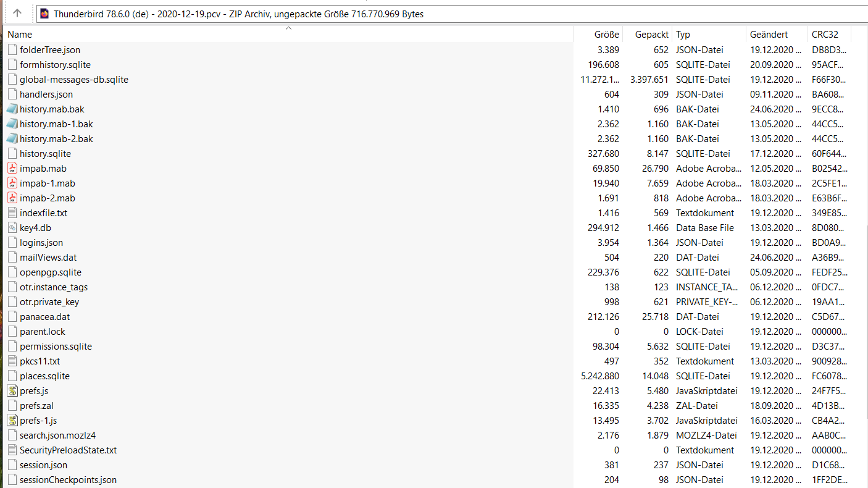Click the packed size 3.397.651

tap(649, 80)
